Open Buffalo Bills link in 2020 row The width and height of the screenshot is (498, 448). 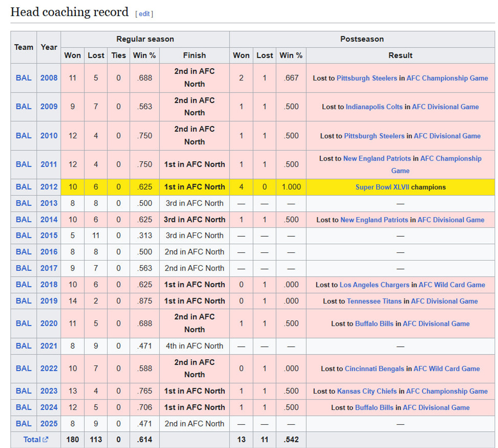pos(374,323)
